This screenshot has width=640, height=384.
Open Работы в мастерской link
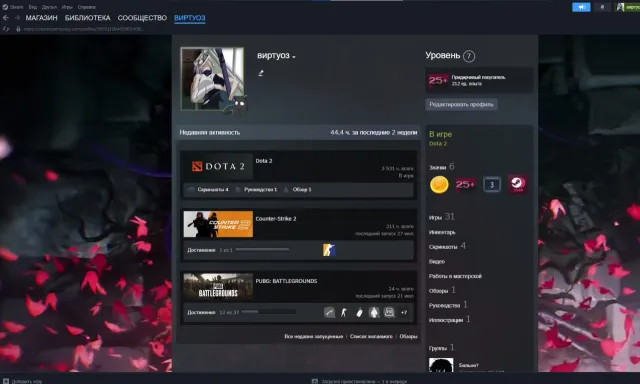(x=455, y=276)
